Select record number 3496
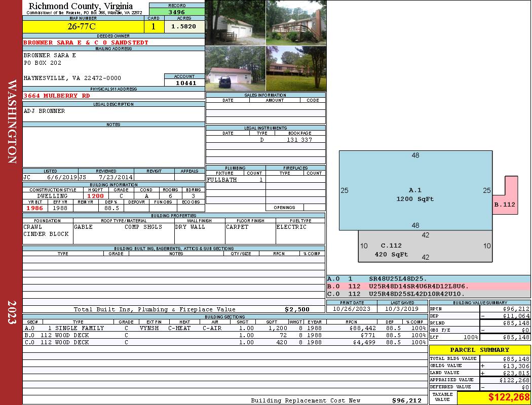532x405 pixels. [177, 12]
